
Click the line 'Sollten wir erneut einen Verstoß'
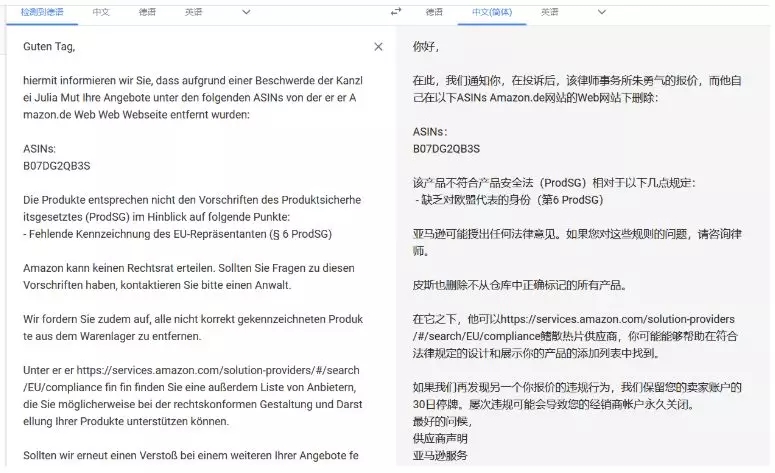pyautogui.click(x=191, y=455)
